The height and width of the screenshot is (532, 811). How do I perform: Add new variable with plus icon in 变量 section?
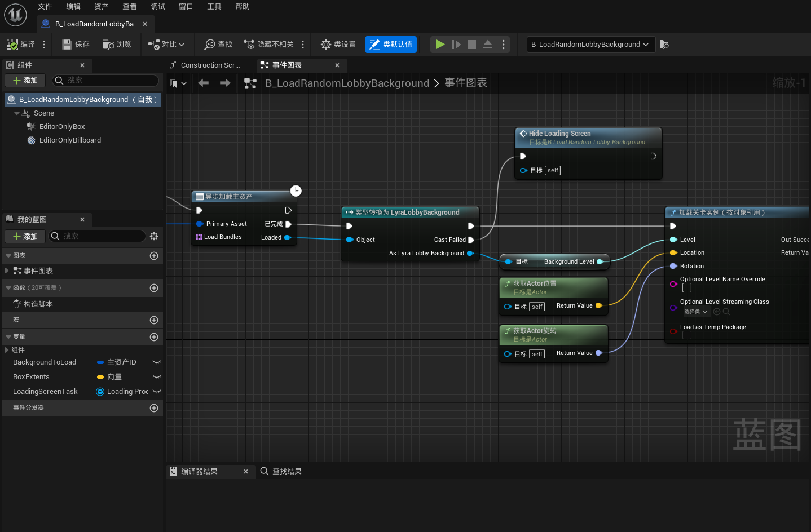coord(154,337)
